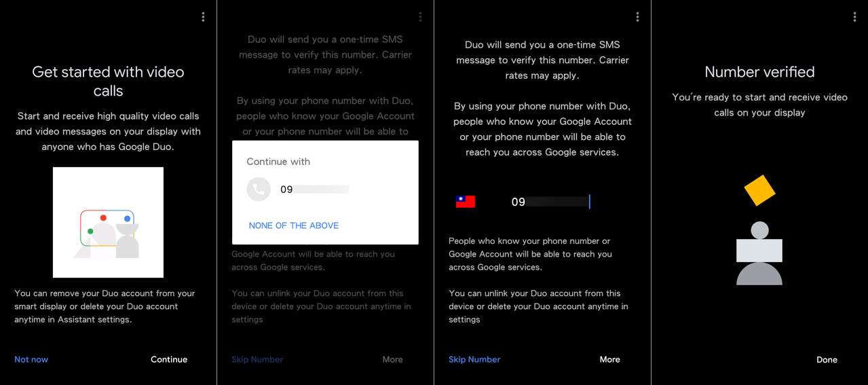This screenshot has height=385, width=868.
Task: Focus the phone number field beside the flag
Action: click(x=550, y=202)
